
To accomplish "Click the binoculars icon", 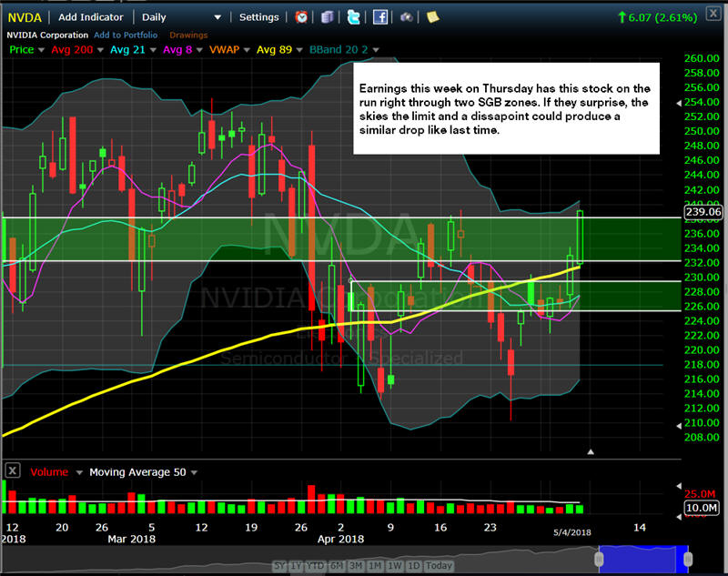I will [407, 17].
